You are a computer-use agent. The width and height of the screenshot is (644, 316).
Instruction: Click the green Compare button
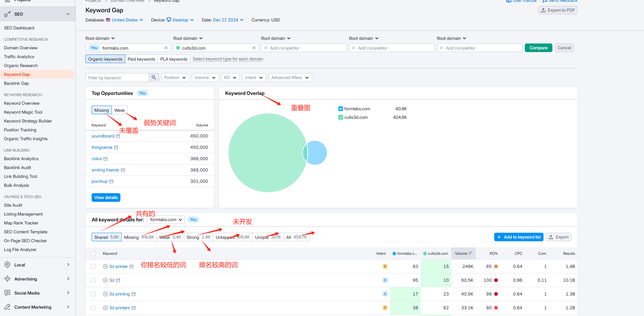point(538,48)
